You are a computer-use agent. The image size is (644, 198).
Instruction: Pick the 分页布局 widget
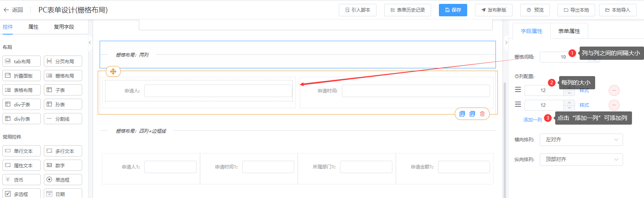(63, 61)
